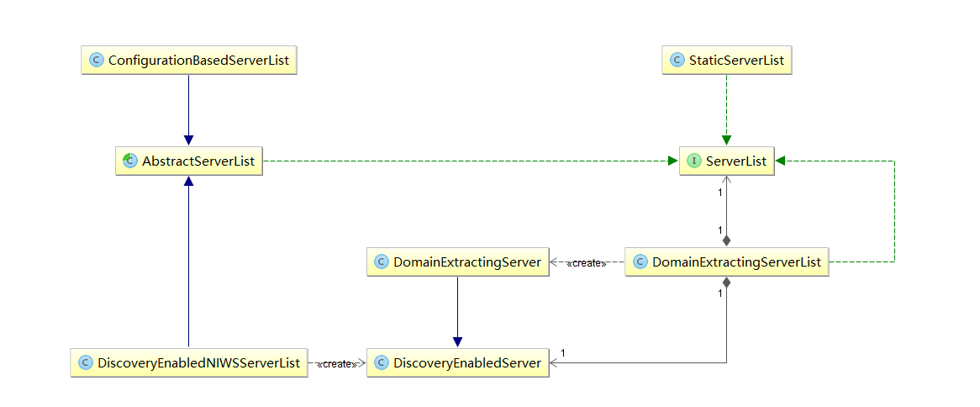Select the DiscoveryEnabledNIWSServerList node
This screenshot has width=980, height=407.
pyautogui.click(x=189, y=362)
